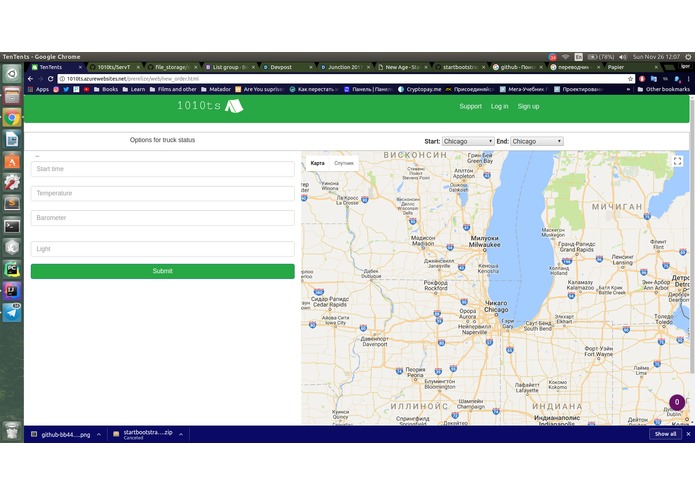Click the purple 0 badge on the map
This screenshot has height=494, width=695.
click(677, 402)
